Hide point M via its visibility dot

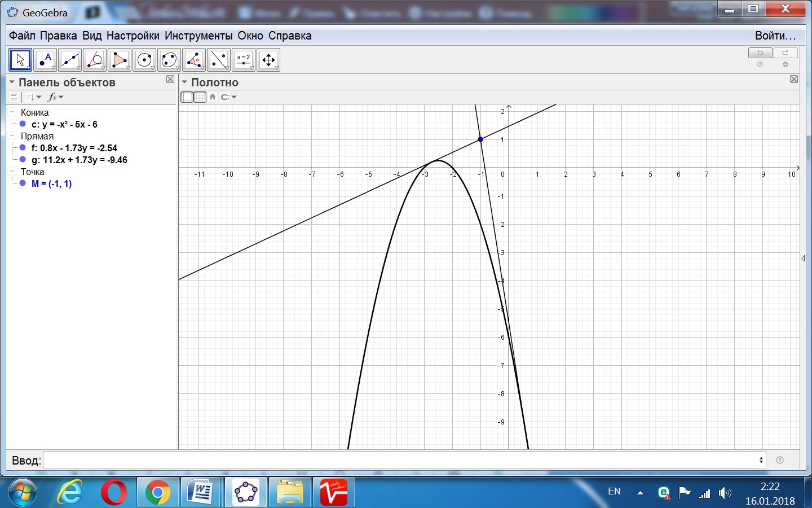[23, 183]
